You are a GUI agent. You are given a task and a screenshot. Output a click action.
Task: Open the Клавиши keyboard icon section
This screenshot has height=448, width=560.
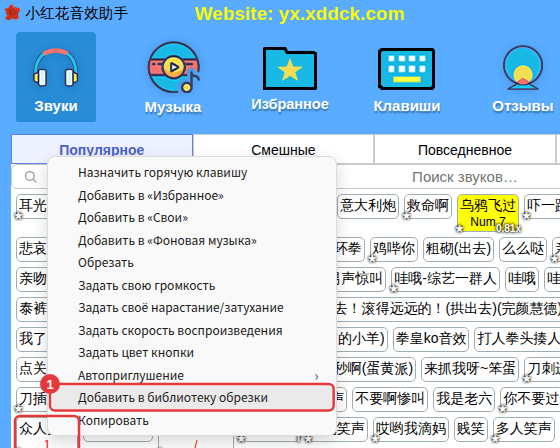[x=406, y=77]
